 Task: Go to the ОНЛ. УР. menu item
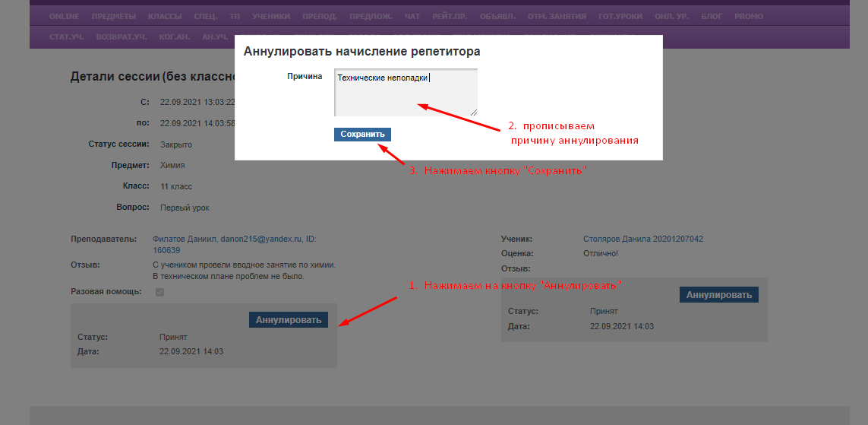click(x=671, y=17)
